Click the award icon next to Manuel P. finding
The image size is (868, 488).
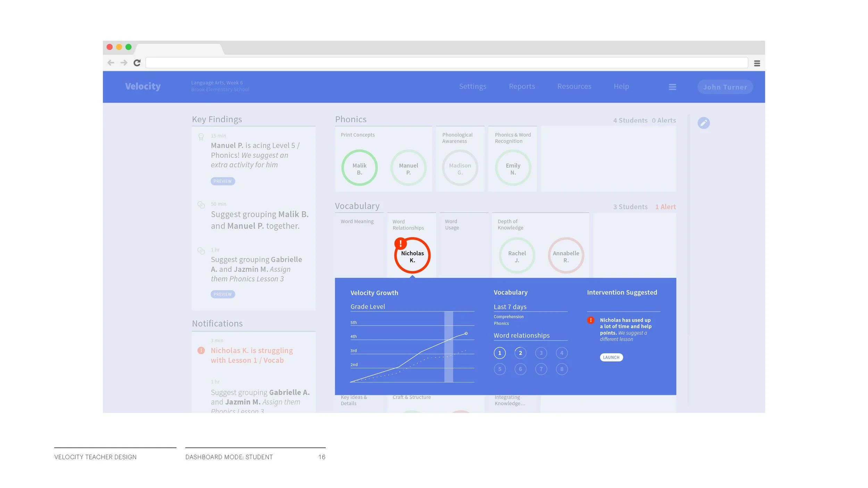click(201, 137)
